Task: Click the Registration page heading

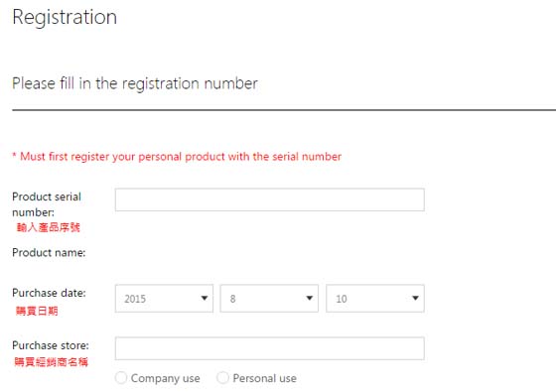Action: click(x=65, y=18)
